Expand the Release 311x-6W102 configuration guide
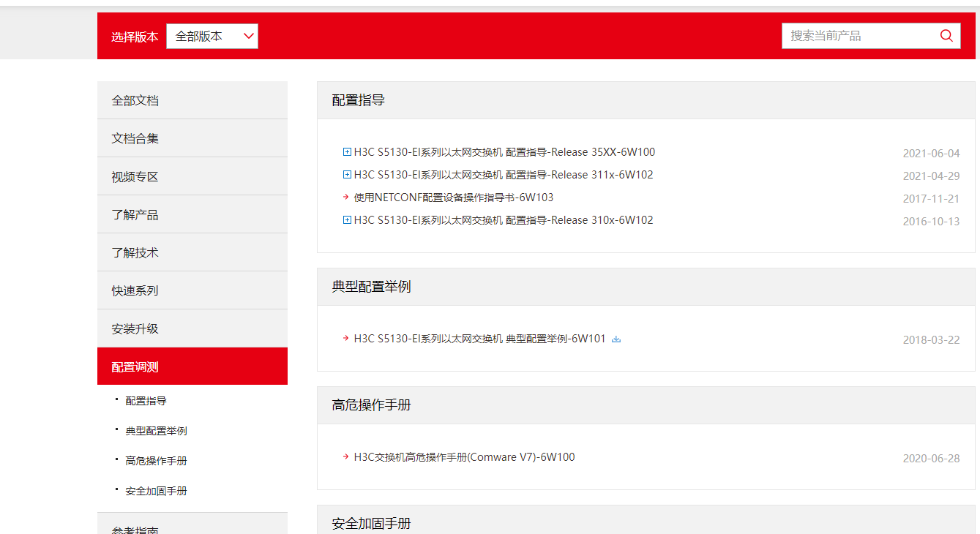The width and height of the screenshot is (980, 534). (x=347, y=175)
